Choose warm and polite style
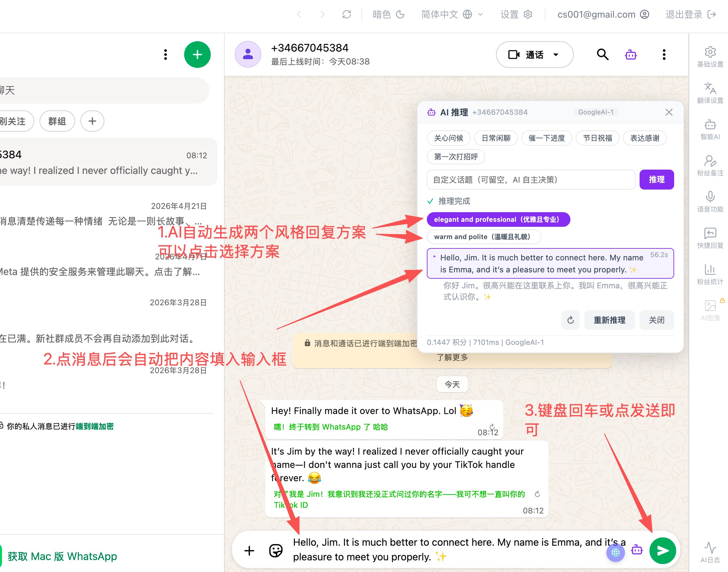The height and width of the screenshot is (572, 728). (484, 237)
